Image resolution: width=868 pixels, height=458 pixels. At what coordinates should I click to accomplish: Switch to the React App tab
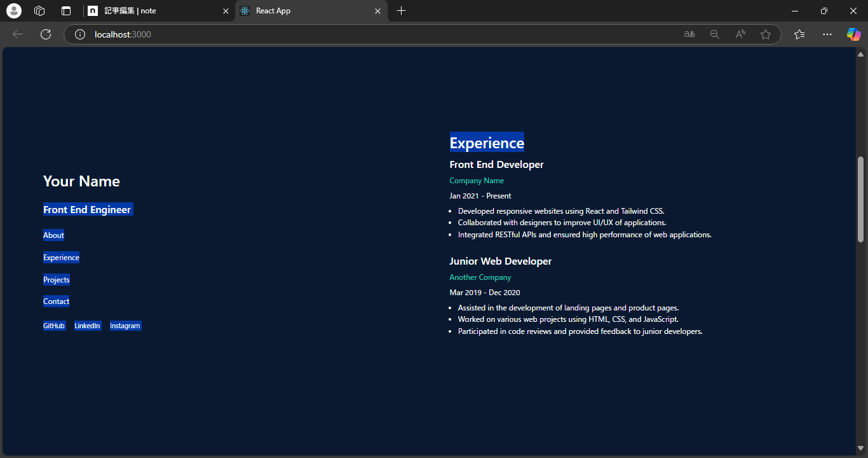pos(299,11)
